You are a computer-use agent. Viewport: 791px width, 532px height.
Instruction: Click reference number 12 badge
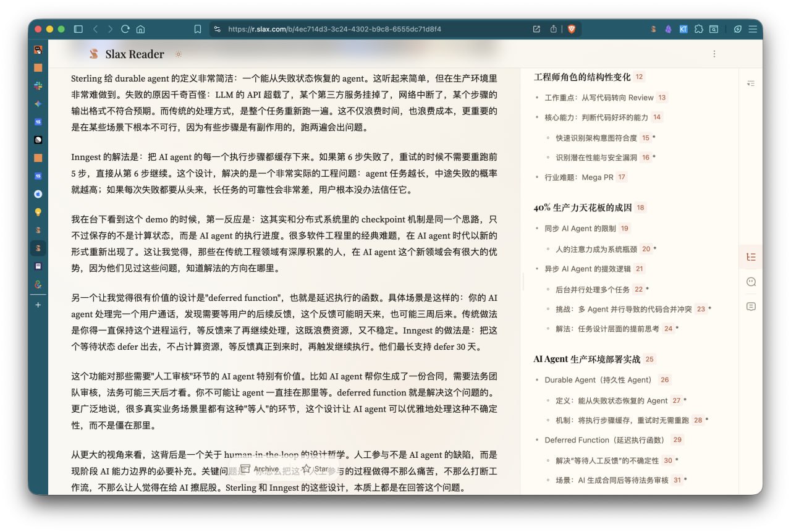point(639,77)
